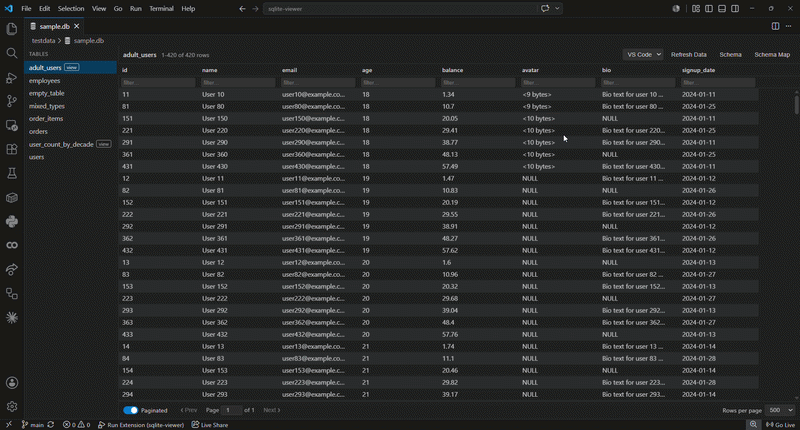Open the Extensions view
This screenshot has width=800, height=430.
click(12, 149)
